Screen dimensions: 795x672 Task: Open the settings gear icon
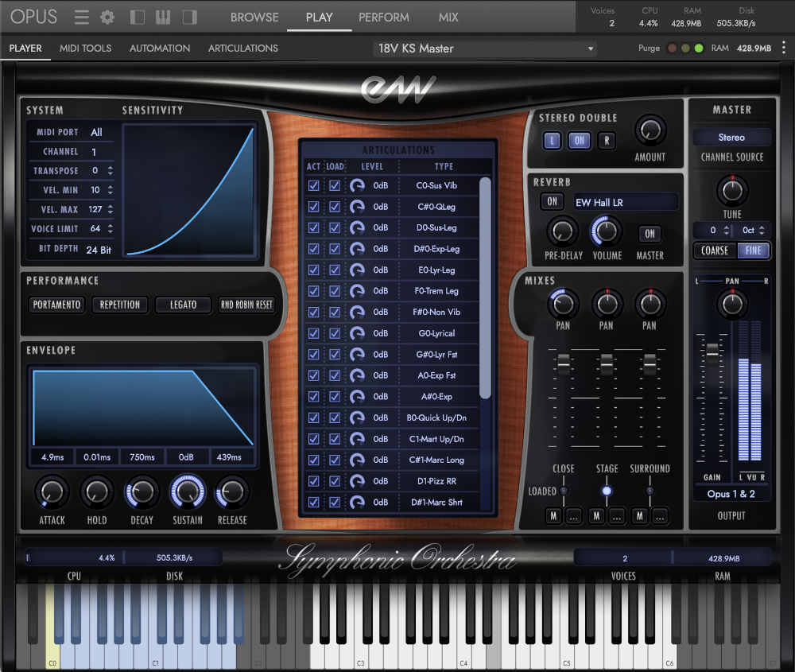coord(107,17)
